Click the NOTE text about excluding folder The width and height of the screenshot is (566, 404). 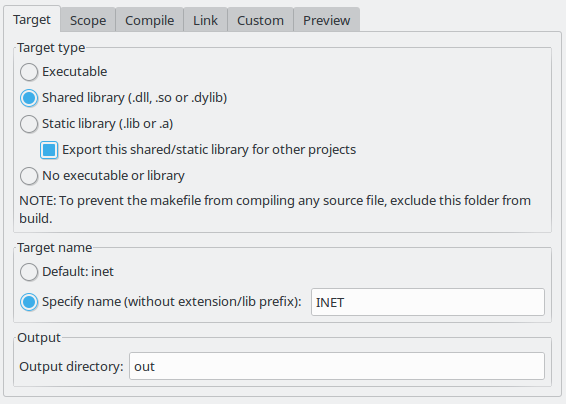pos(275,209)
